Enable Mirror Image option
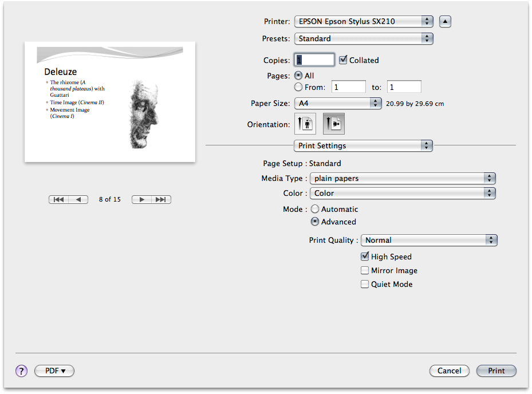The width and height of the screenshot is (532, 394). [365, 270]
